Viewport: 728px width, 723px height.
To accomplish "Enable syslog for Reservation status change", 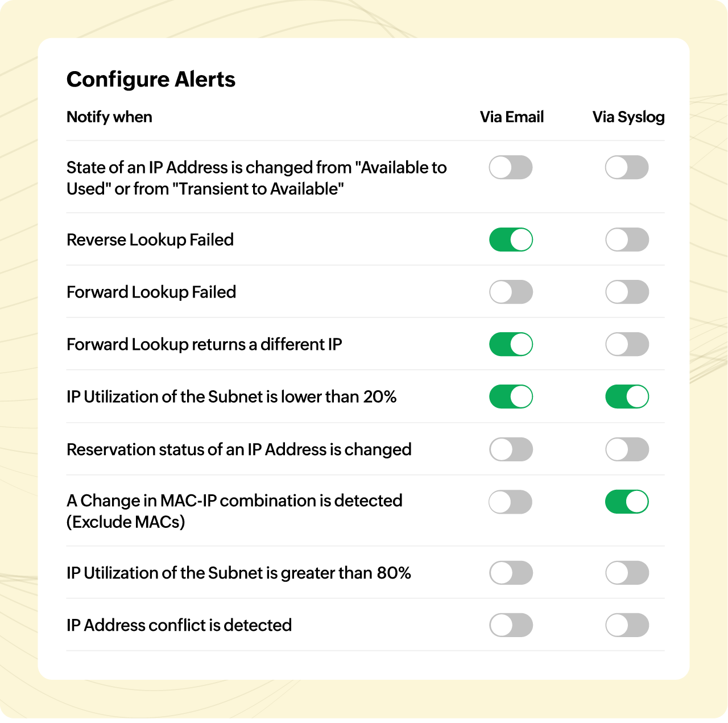I will (x=627, y=449).
